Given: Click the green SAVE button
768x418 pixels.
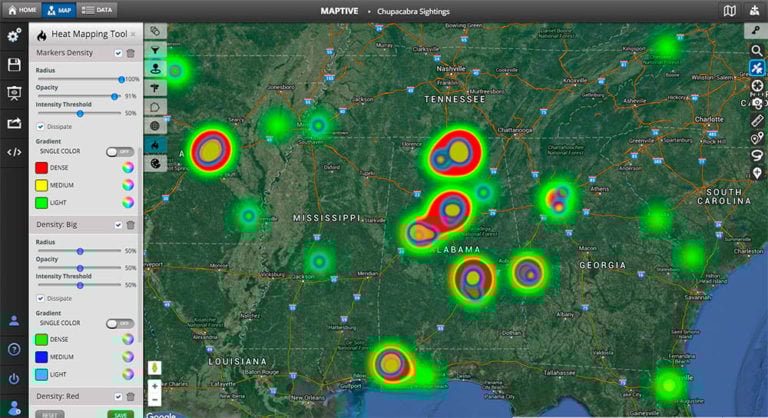Looking at the screenshot, I should tap(119, 413).
